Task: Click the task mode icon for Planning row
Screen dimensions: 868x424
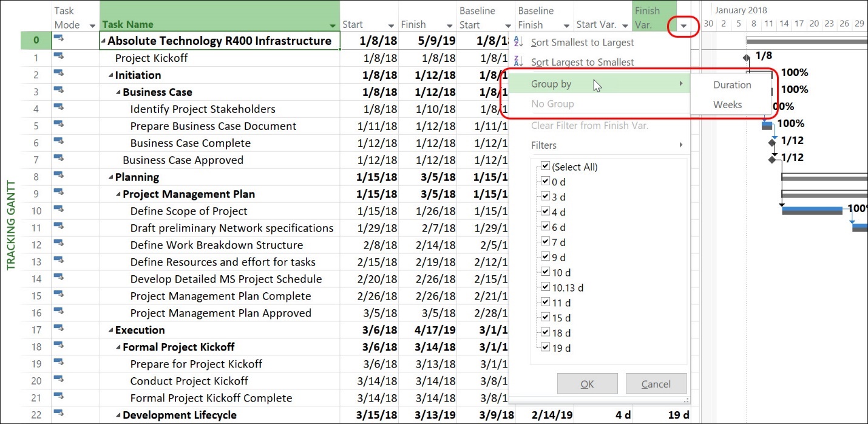Action: click(x=59, y=175)
